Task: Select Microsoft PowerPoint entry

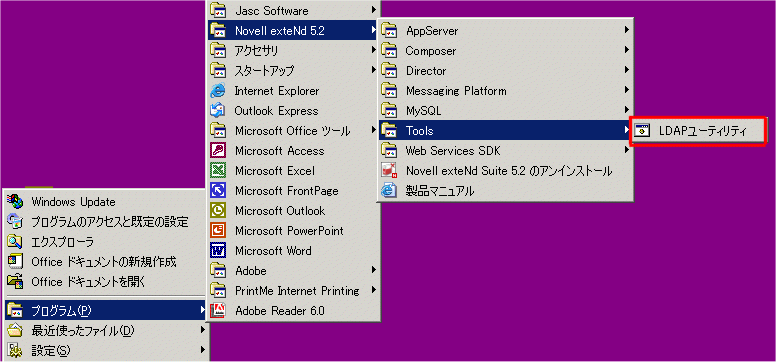Action: [x=293, y=231]
